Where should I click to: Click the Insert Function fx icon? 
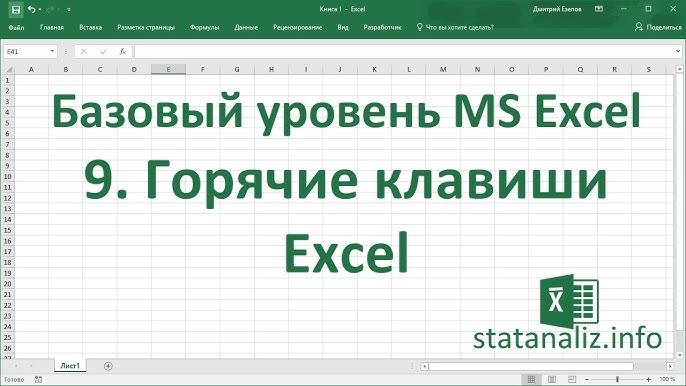123,52
